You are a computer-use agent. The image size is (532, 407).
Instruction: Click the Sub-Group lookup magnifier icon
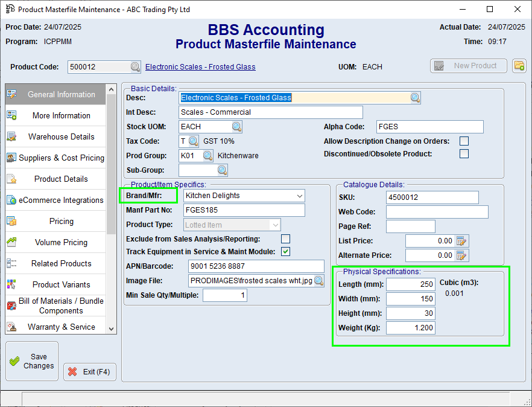(x=223, y=170)
